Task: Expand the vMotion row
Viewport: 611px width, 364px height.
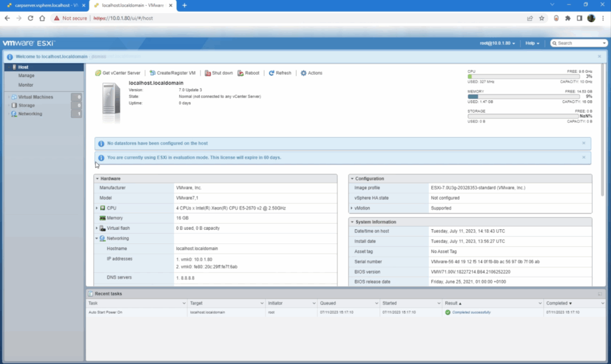Action: coord(351,208)
